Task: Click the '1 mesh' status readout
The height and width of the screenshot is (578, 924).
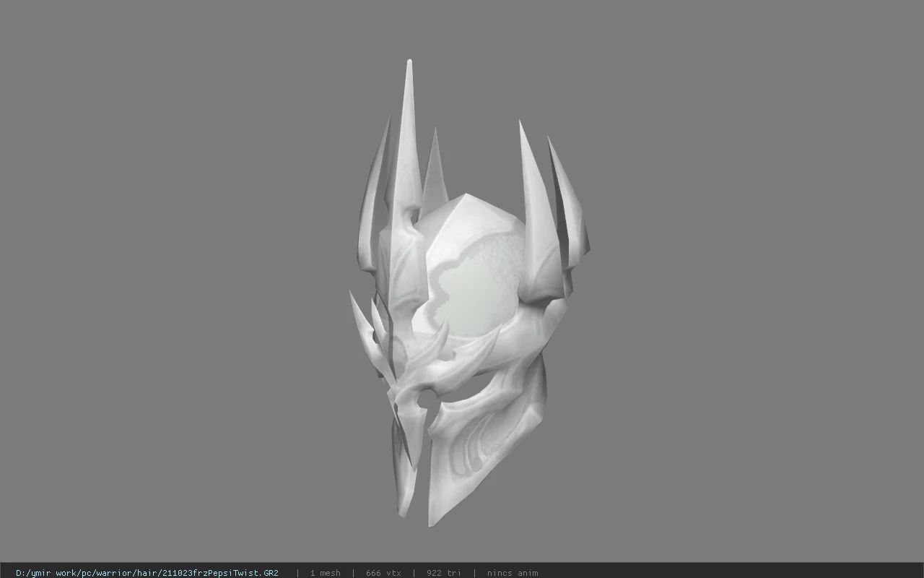Action: click(x=325, y=573)
